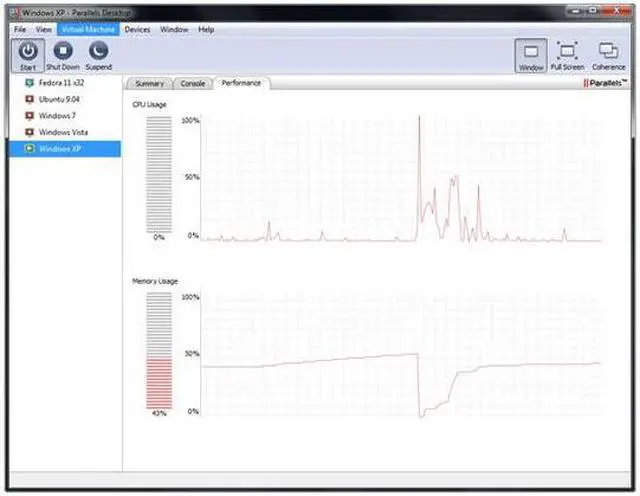Click the CPU Usage heading text
The height and width of the screenshot is (496, 640).
pyautogui.click(x=149, y=105)
